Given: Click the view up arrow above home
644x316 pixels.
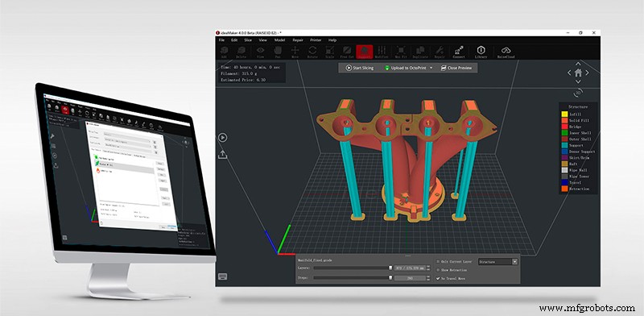Looking at the screenshot, I should [x=578, y=64].
